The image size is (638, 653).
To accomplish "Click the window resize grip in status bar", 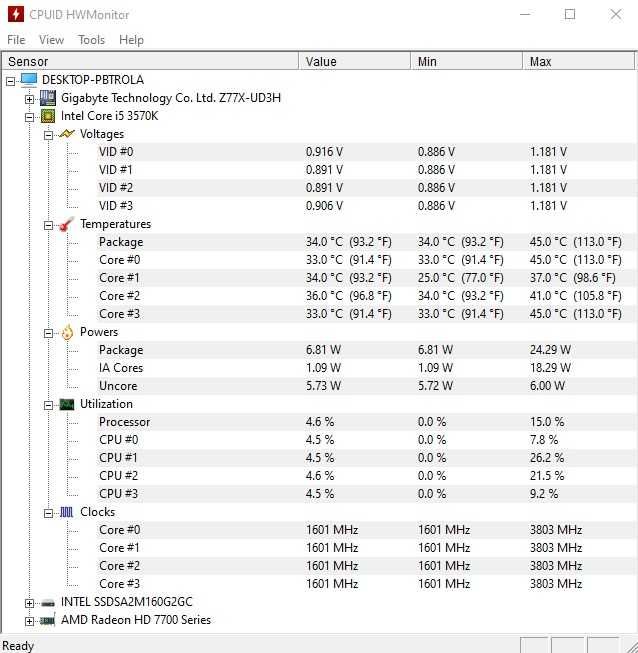I will click(631, 646).
